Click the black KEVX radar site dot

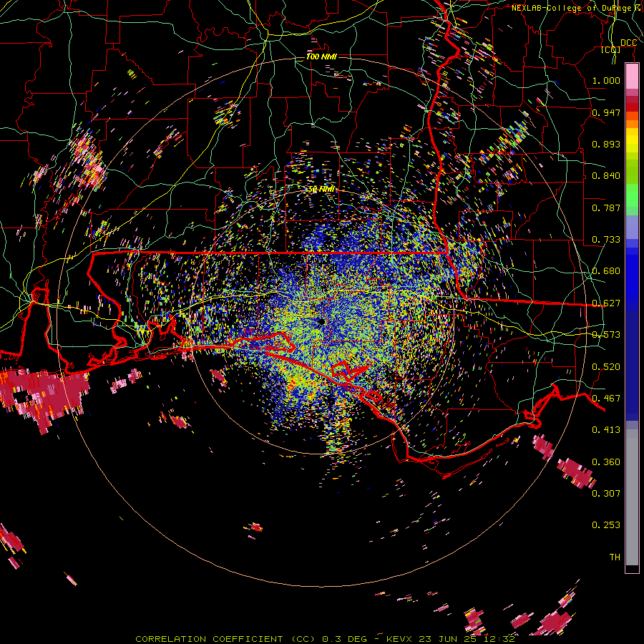pos(321,321)
